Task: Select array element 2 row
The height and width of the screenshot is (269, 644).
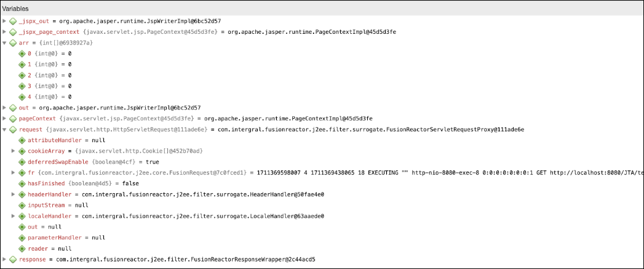Action: pyautogui.click(x=322, y=75)
